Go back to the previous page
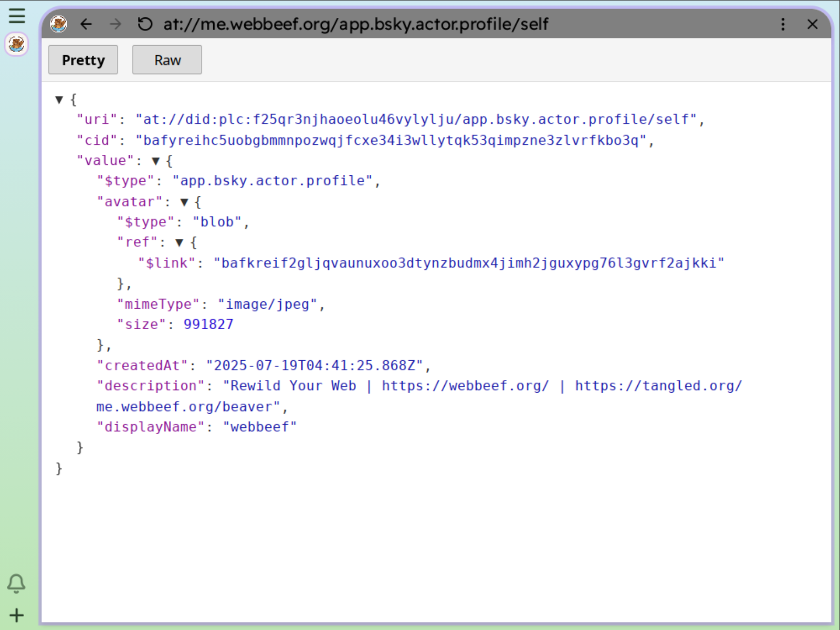 click(86, 24)
